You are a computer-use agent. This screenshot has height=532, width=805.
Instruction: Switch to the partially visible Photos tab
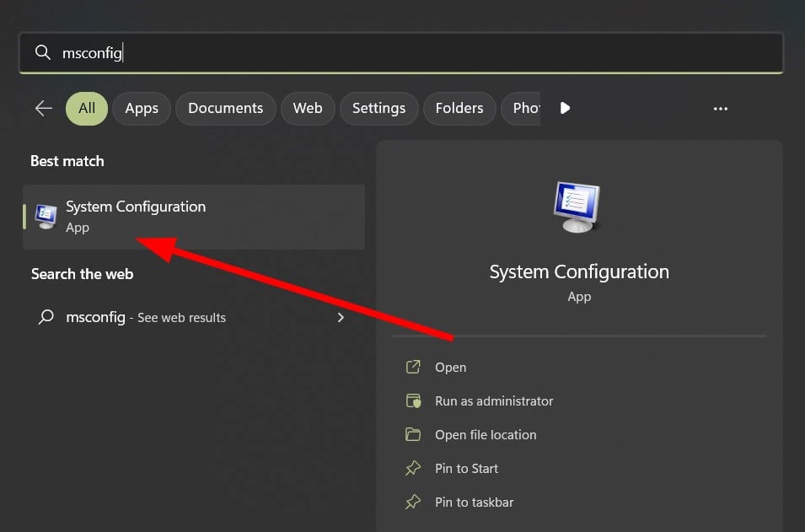(521, 109)
